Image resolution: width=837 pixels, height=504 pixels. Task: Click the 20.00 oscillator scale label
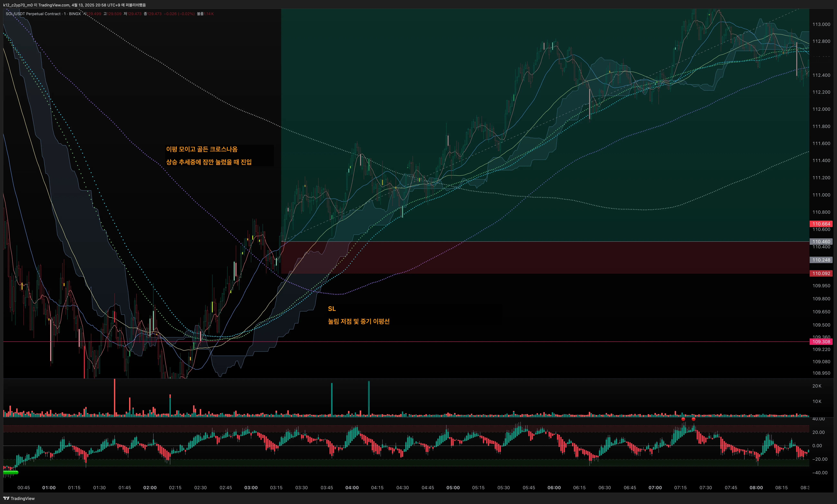click(x=818, y=432)
